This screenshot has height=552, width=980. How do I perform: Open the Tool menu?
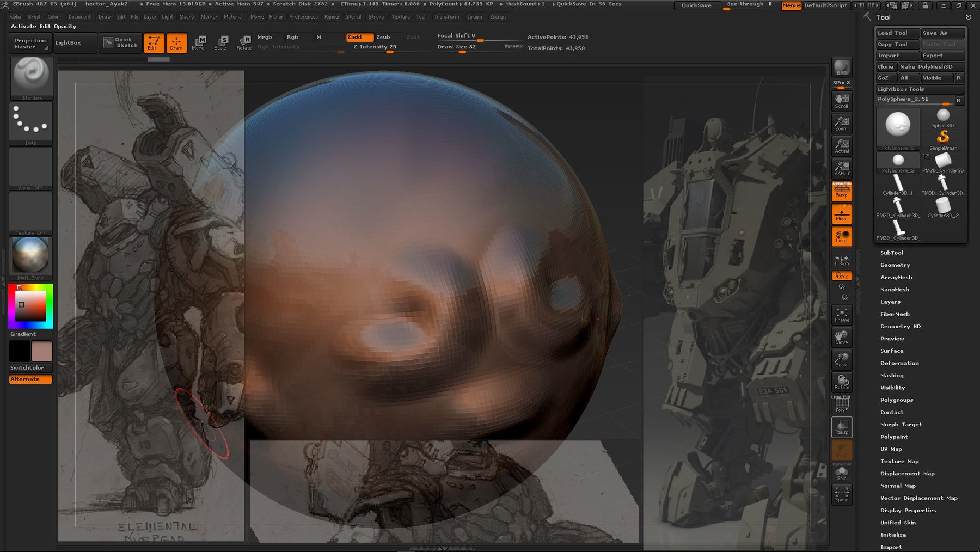tap(420, 17)
